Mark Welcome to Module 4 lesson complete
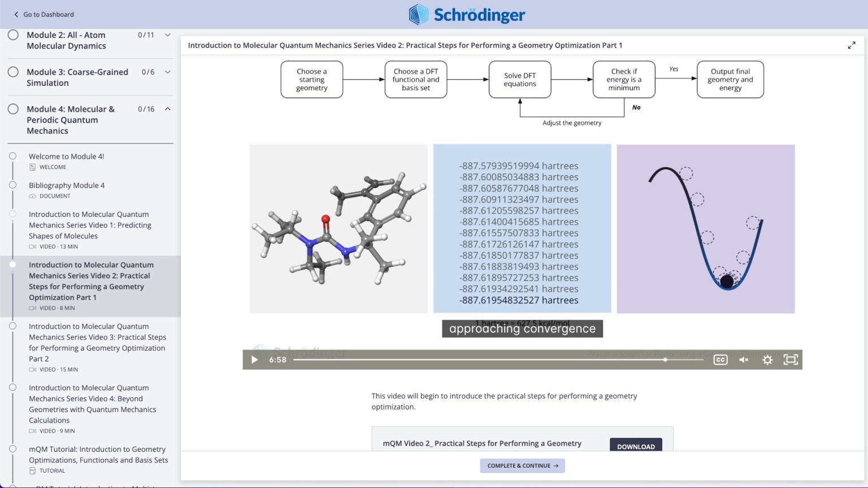The width and height of the screenshot is (868, 488). point(13,156)
